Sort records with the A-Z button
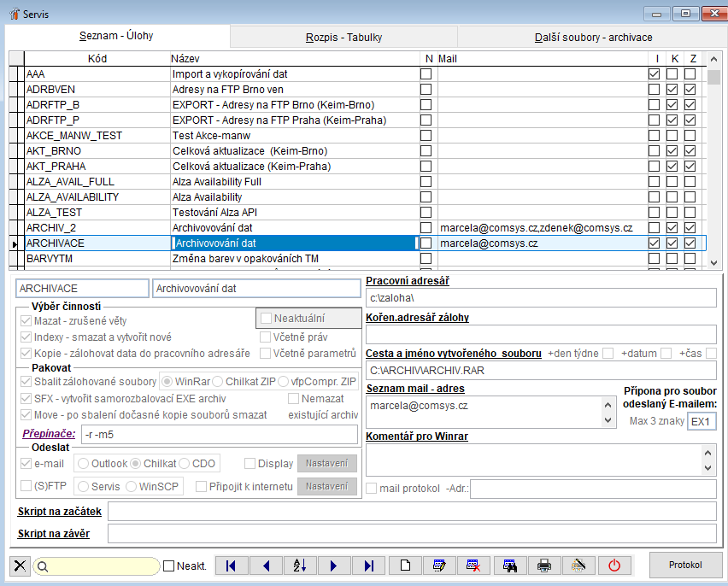 [x=300, y=565]
